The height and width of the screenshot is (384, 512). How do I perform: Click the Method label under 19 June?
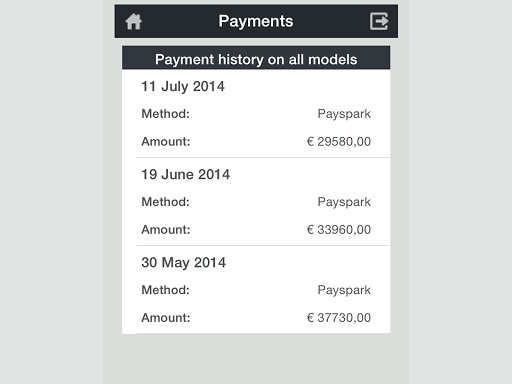[166, 202]
